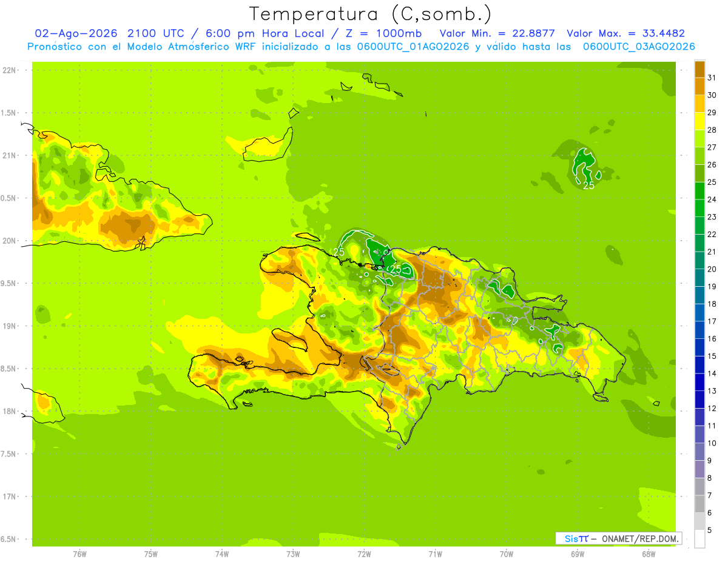Select valid-until time "0600UTC_03AGO2026"

(x=639, y=47)
